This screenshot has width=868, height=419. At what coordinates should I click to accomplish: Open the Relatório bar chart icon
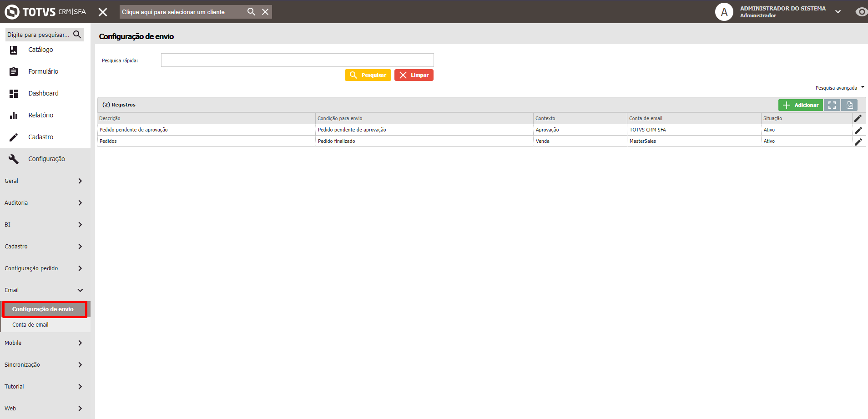click(14, 115)
